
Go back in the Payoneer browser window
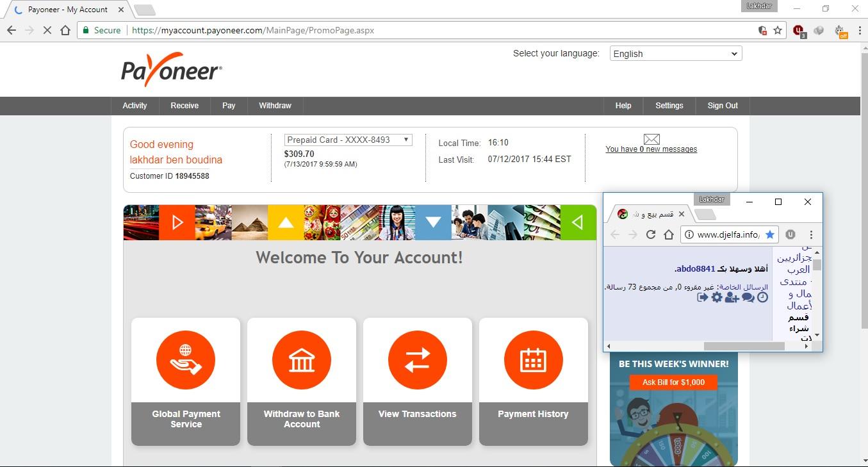click(12, 30)
